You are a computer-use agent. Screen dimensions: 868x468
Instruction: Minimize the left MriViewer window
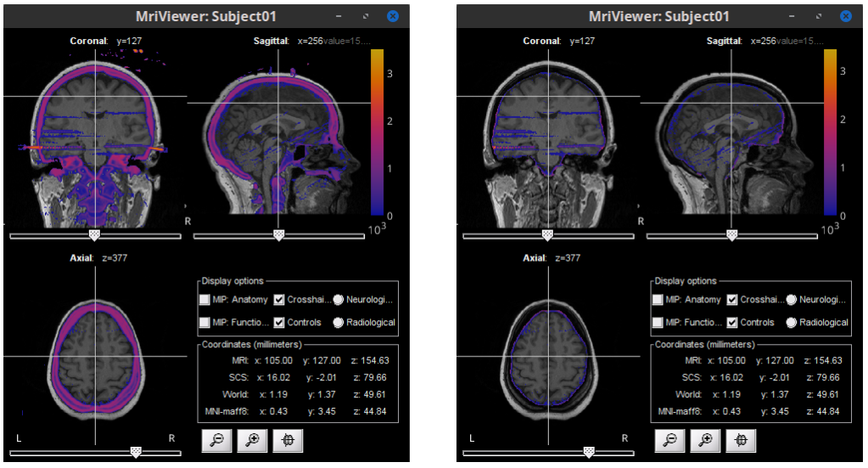point(339,16)
